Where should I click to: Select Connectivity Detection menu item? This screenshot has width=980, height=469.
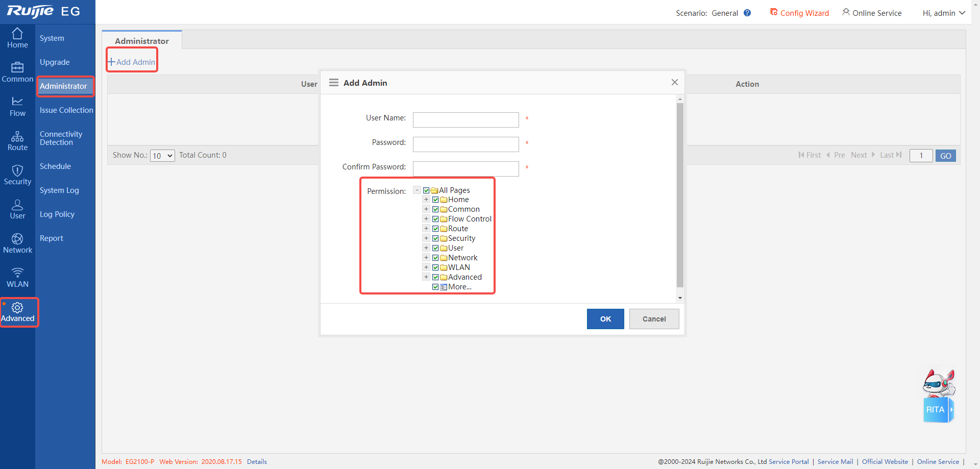61,138
